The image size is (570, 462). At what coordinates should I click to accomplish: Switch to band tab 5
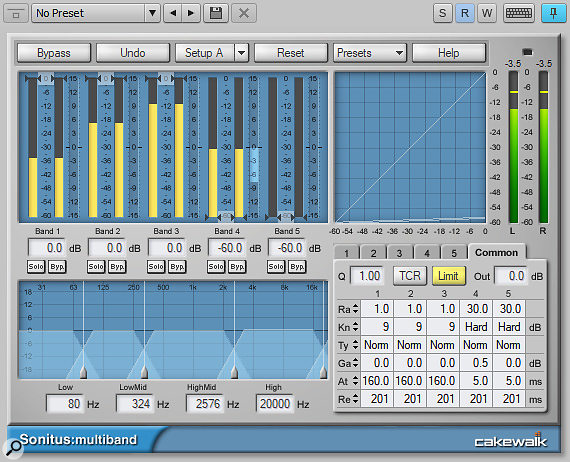[x=454, y=253]
